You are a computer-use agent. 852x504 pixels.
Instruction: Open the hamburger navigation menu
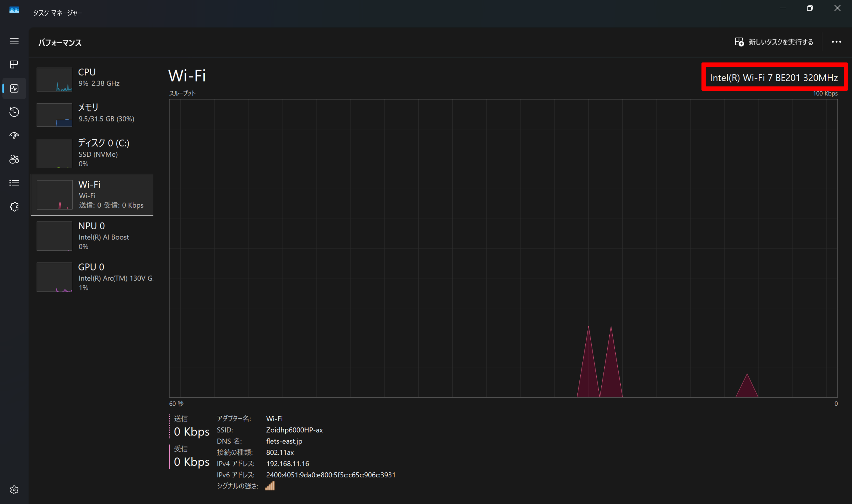(14, 41)
